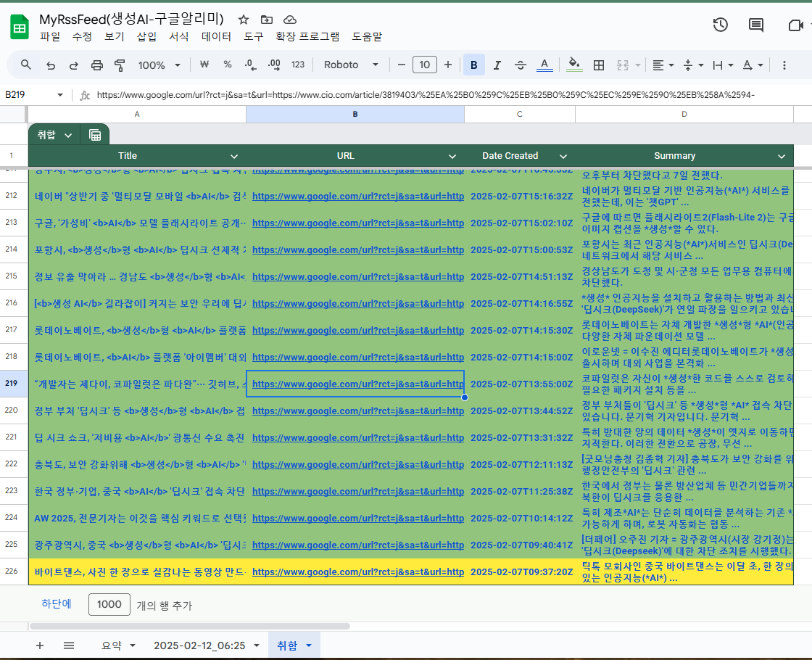Redo the last action
812x660 pixels.
[x=73, y=65]
